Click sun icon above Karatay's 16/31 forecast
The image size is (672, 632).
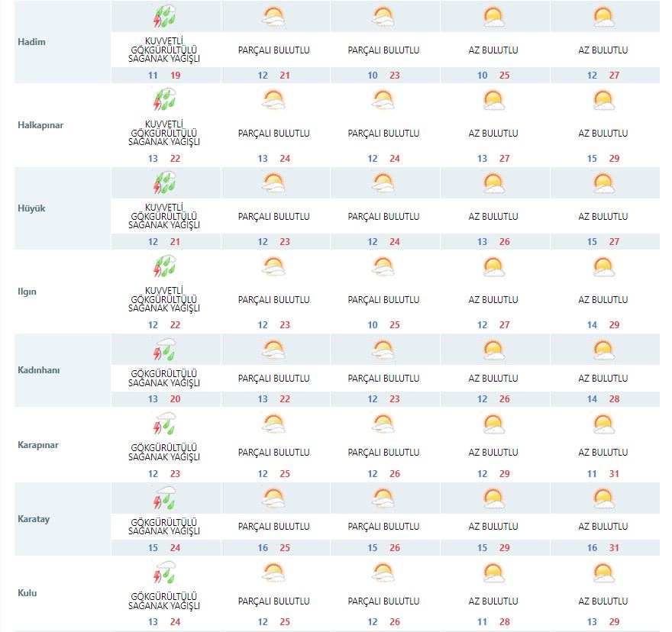coord(603,498)
